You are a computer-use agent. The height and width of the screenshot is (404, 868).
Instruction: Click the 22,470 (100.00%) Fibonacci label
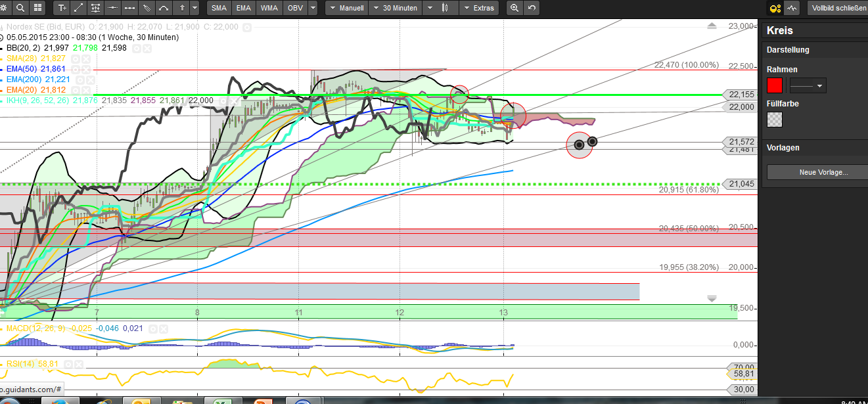point(687,65)
